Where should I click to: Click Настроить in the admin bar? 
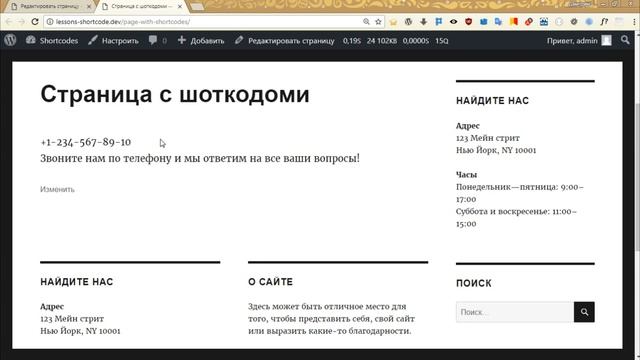point(113,40)
